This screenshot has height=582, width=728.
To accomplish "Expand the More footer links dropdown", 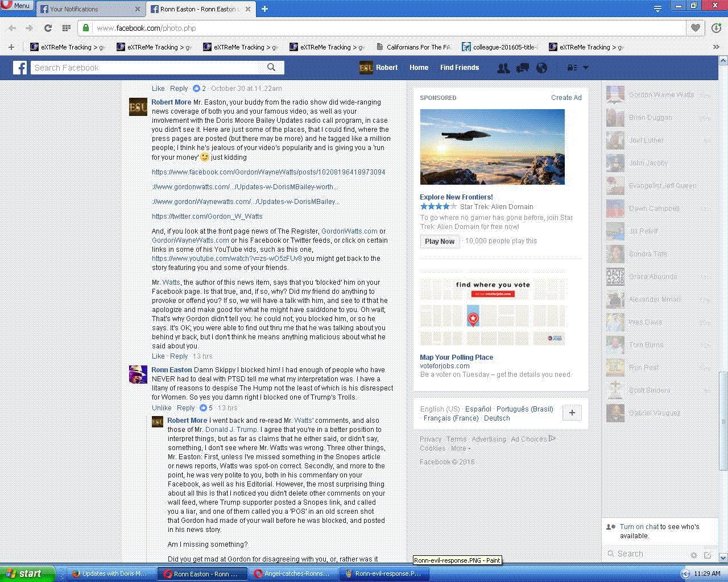I will pos(461,448).
